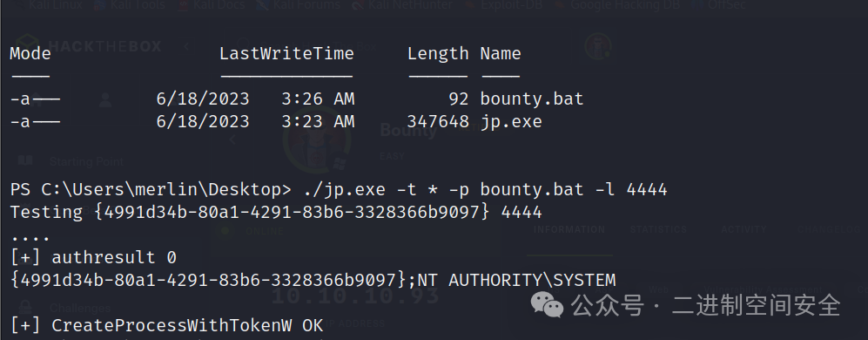Switch to the INFORMATION tab in the background page
Screen dimensions: 868x340
coord(569,229)
